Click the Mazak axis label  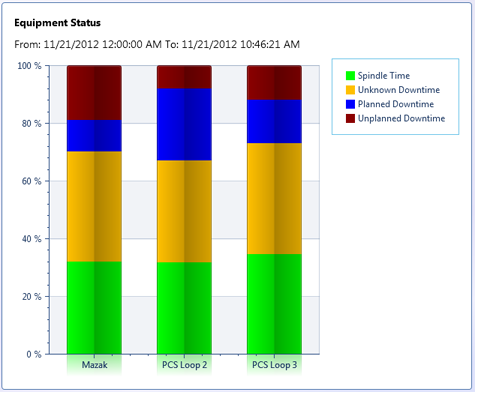pyautogui.click(x=95, y=365)
